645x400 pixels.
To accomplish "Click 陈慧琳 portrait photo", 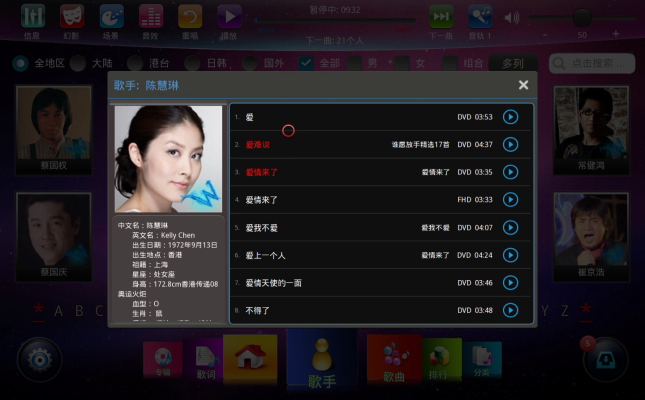I will [168, 159].
